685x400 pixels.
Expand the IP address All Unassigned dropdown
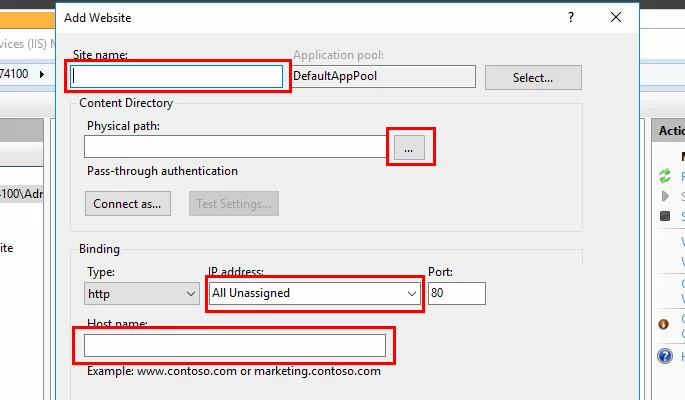click(x=314, y=293)
